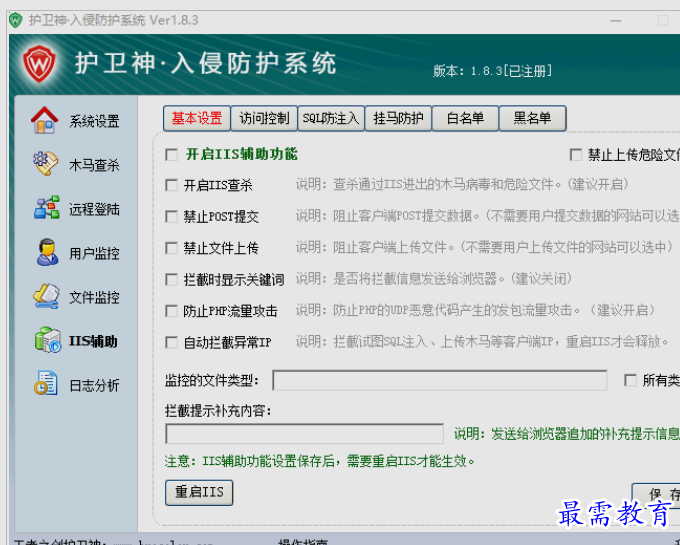Check the 所有类 checkbox beside file types
This screenshot has height=545, width=680.
point(630,380)
